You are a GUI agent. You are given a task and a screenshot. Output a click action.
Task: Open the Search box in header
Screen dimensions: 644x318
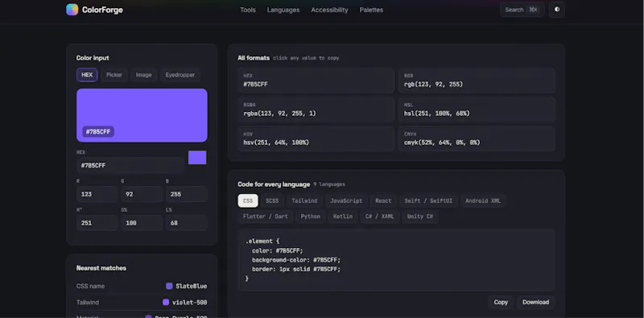[522, 10]
